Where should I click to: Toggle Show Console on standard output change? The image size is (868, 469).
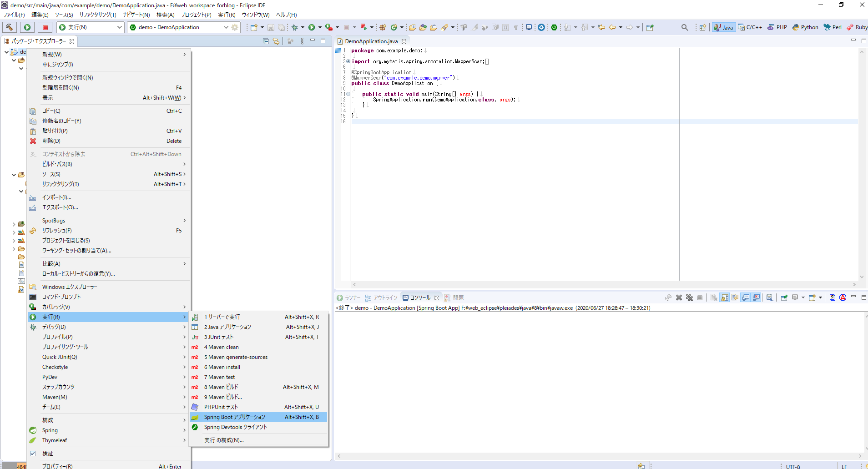[746, 298]
